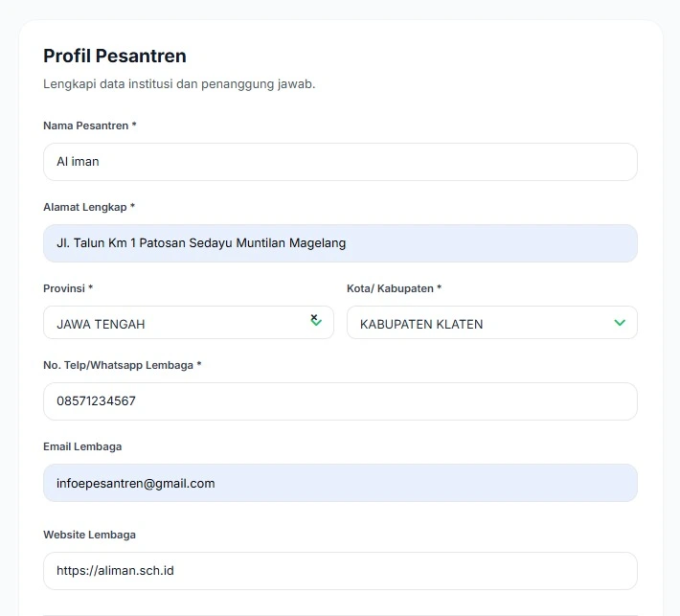Open the Provinsi dropdown showing JAWA TENGAH
680x616 pixels.
coord(172,323)
